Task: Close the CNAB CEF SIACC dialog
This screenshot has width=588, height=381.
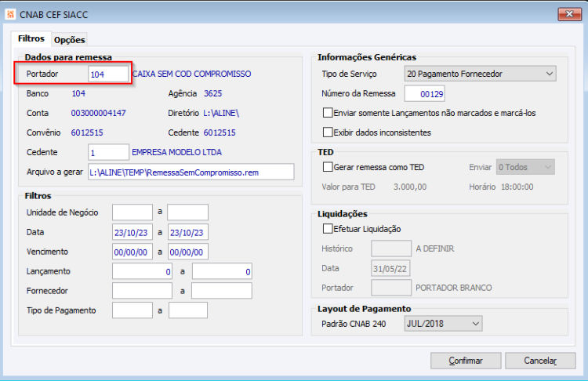Action: [569, 14]
